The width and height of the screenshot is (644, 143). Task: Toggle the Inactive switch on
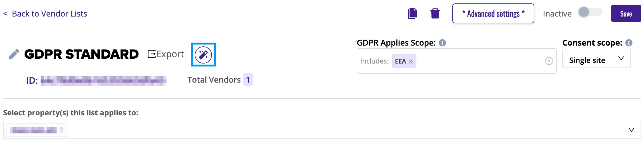pos(590,12)
